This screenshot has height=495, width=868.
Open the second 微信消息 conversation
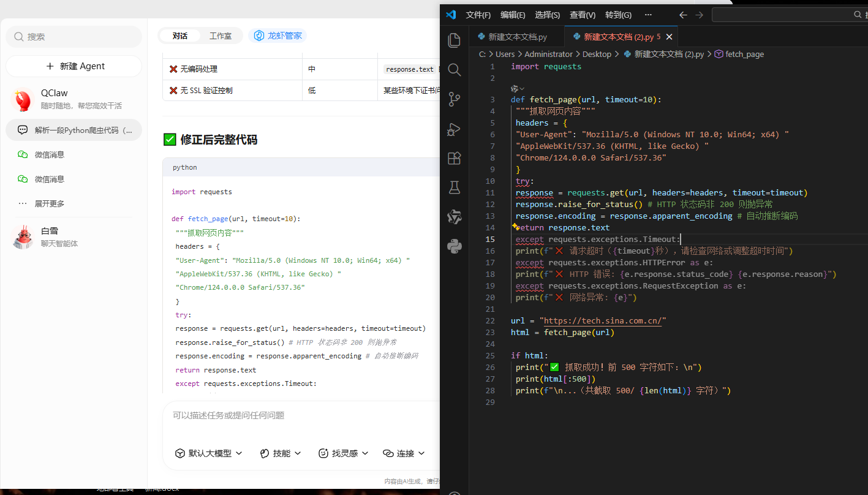[x=74, y=179]
